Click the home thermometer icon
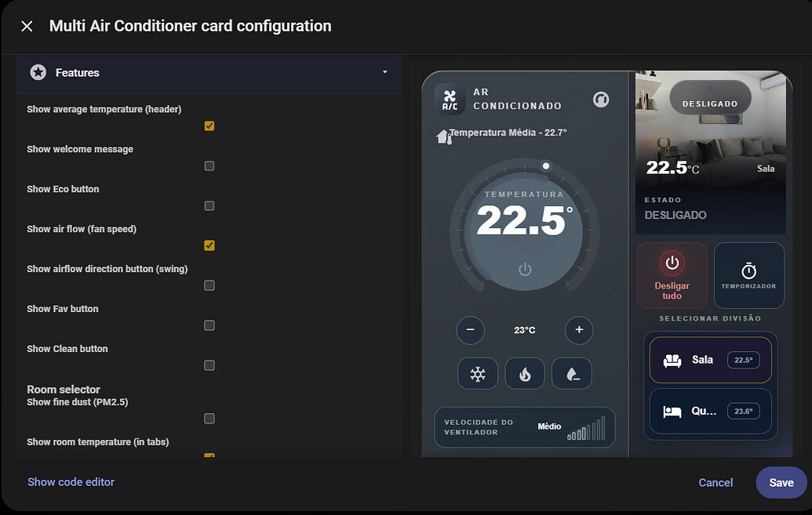Viewport: 812px width, 515px height. pyautogui.click(x=444, y=136)
